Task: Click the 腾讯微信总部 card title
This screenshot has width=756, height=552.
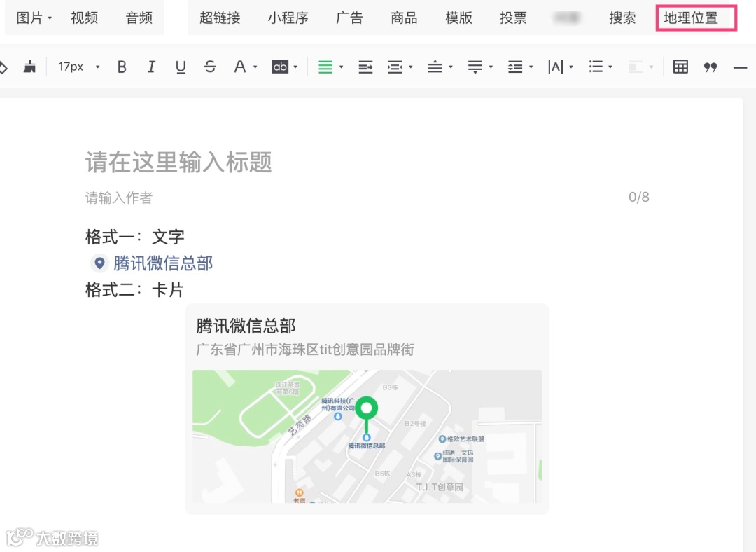Action: click(x=246, y=326)
